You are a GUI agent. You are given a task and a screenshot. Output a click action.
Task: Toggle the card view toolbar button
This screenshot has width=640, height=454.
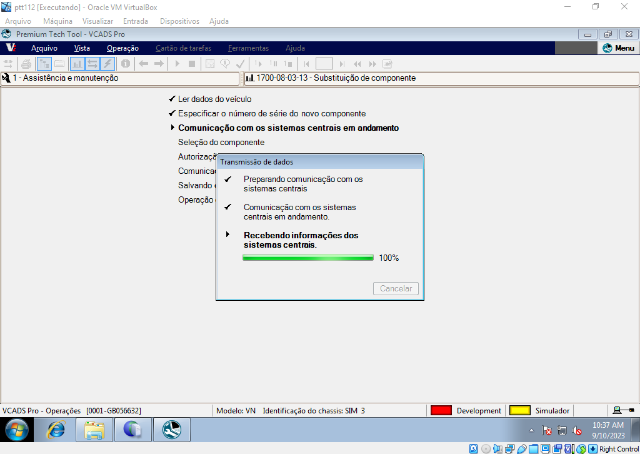pyautogui.click(x=60, y=64)
